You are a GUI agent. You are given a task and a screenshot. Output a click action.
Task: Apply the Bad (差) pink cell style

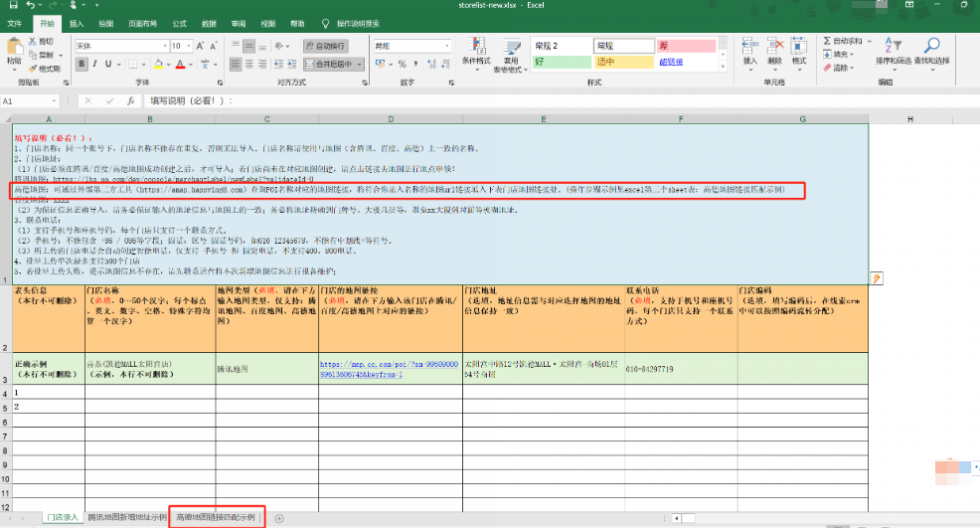[x=686, y=46]
